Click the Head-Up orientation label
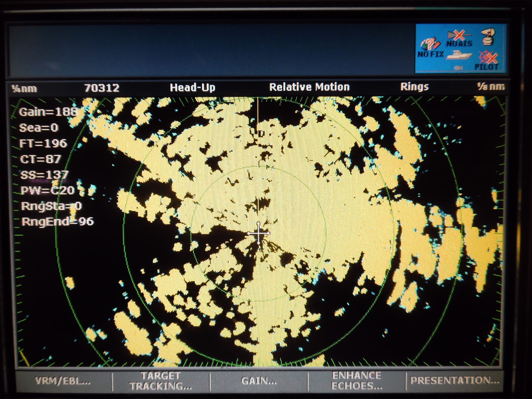Viewport: 532px width, 399px height. point(193,88)
